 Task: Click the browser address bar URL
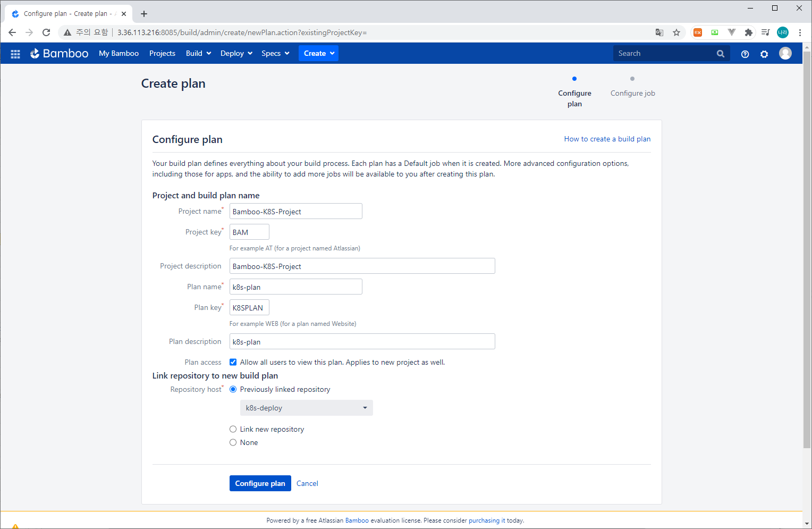242,32
